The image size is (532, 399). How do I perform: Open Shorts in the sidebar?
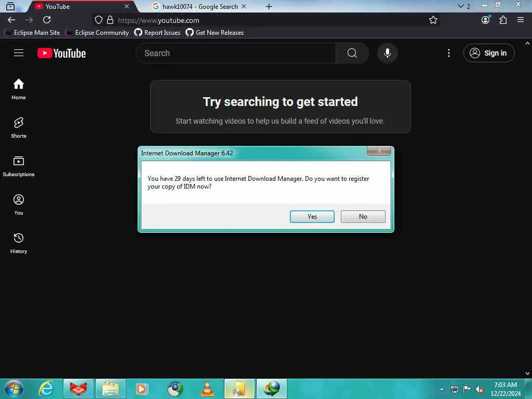coord(19,128)
